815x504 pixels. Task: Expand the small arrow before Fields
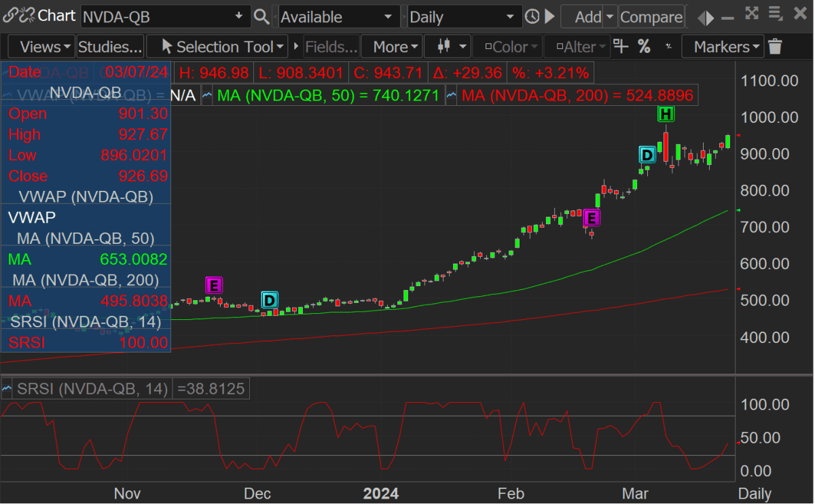tap(295, 47)
